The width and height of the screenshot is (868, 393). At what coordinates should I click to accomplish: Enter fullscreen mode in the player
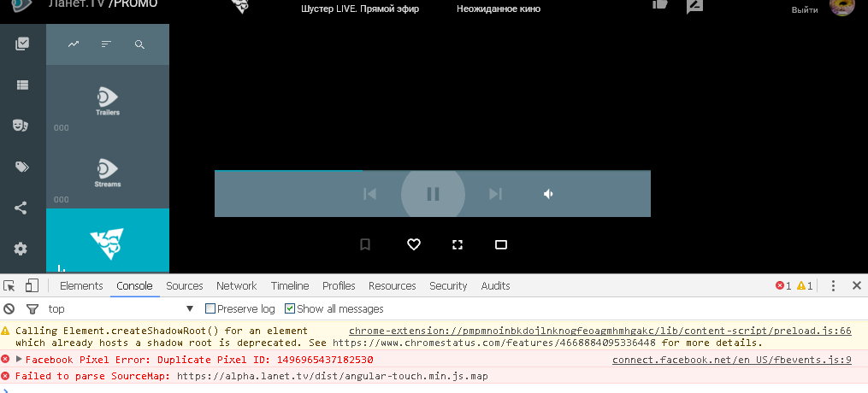(458, 245)
